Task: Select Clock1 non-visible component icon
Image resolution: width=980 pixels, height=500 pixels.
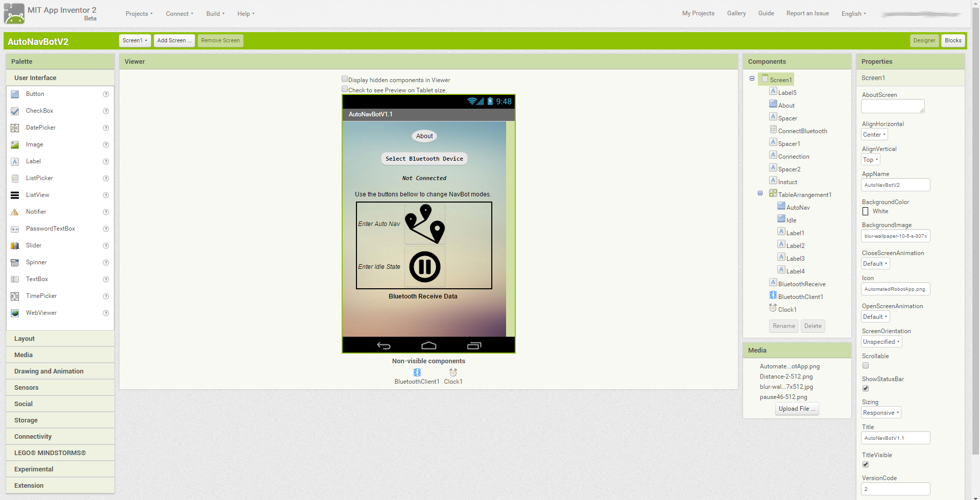Action: coord(453,372)
